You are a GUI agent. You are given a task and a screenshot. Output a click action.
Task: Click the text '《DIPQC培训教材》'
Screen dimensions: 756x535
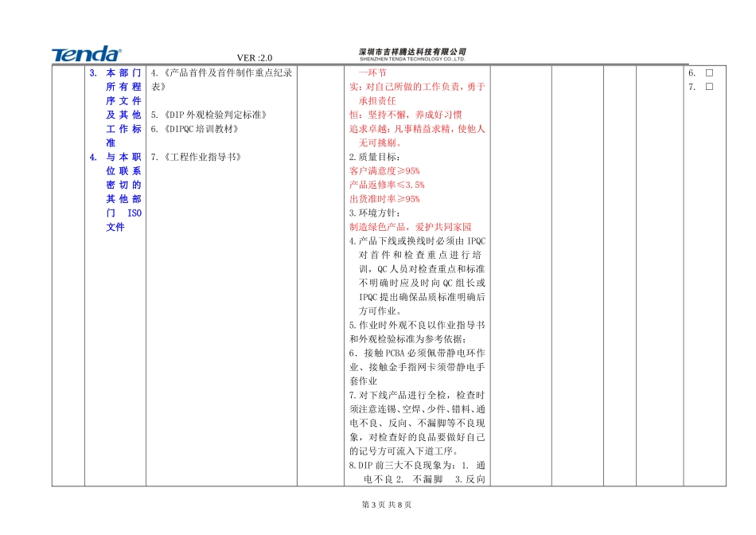[201, 129]
